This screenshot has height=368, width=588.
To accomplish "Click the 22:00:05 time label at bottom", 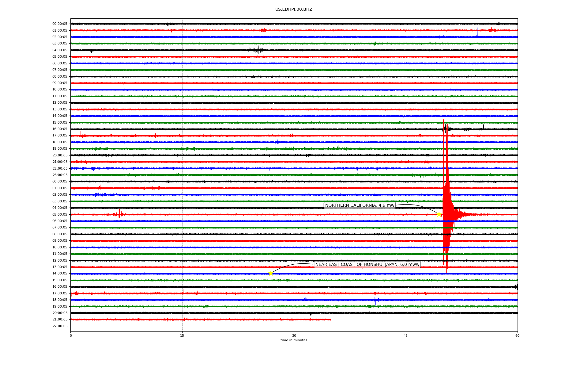I will [x=60, y=326].
